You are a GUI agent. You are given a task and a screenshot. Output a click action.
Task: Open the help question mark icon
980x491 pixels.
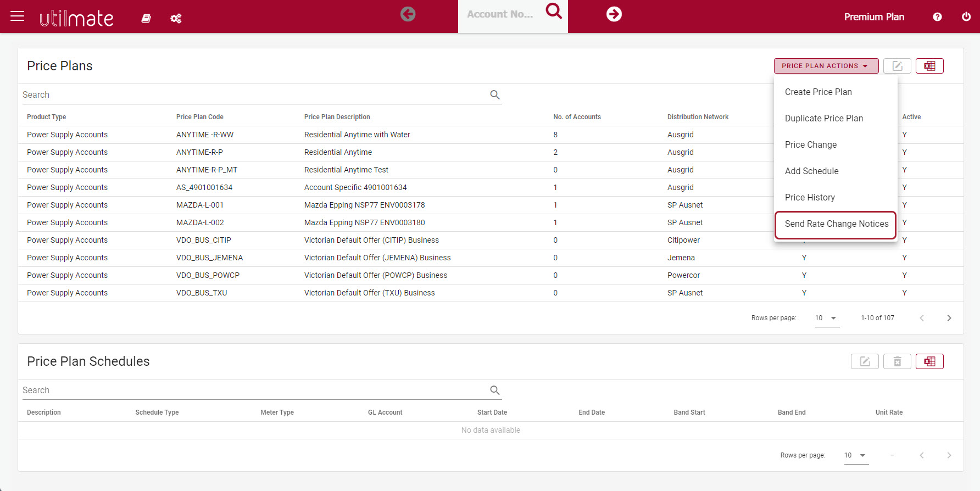tap(937, 17)
